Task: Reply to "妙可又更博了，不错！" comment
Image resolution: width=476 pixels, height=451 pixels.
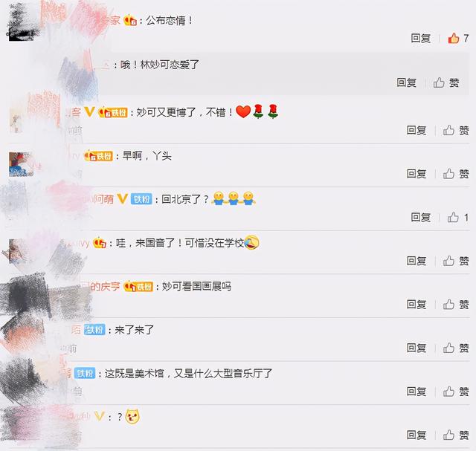Action: 416,131
